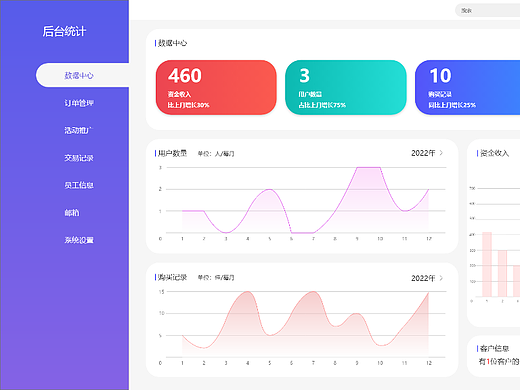Open the blue 10 购买记录 card
Image resolution: width=520 pixels, height=390 pixels.
(468, 87)
